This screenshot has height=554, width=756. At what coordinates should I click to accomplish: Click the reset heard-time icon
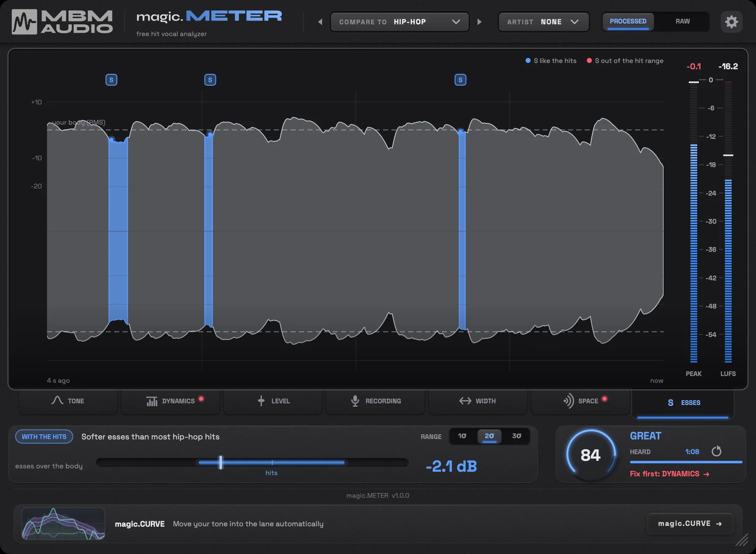[717, 451]
